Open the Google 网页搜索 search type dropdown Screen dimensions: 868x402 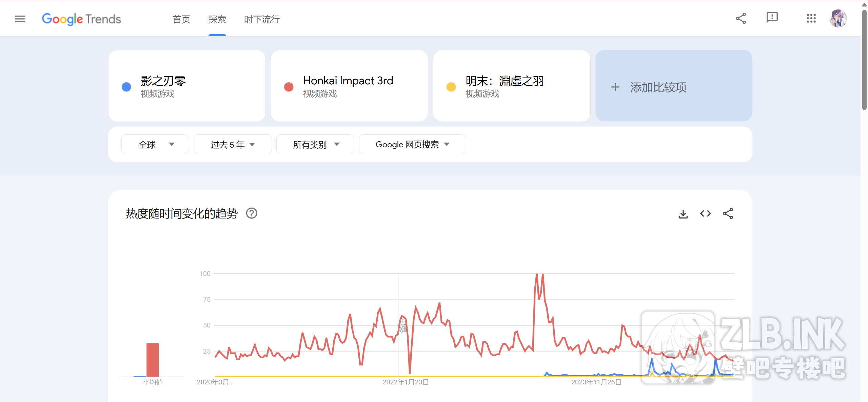[412, 145]
